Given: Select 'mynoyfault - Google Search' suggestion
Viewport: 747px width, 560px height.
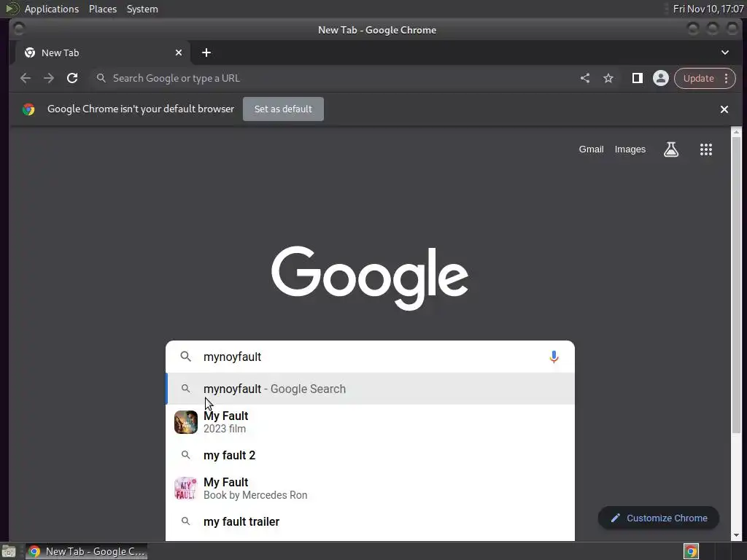Looking at the screenshot, I should coord(370,389).
